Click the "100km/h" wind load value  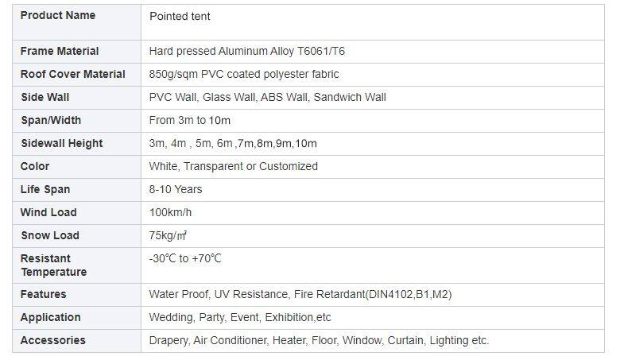(170, 212)
